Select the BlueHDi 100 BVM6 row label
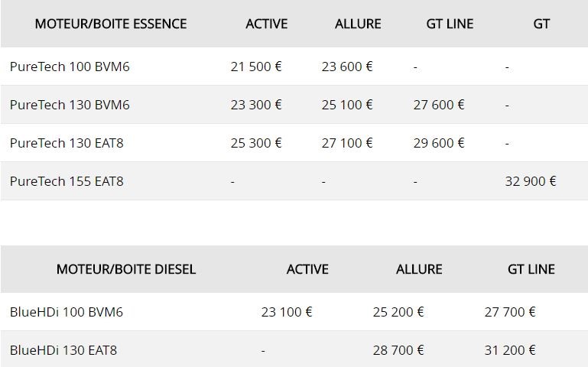 click(x=67, y=312)
